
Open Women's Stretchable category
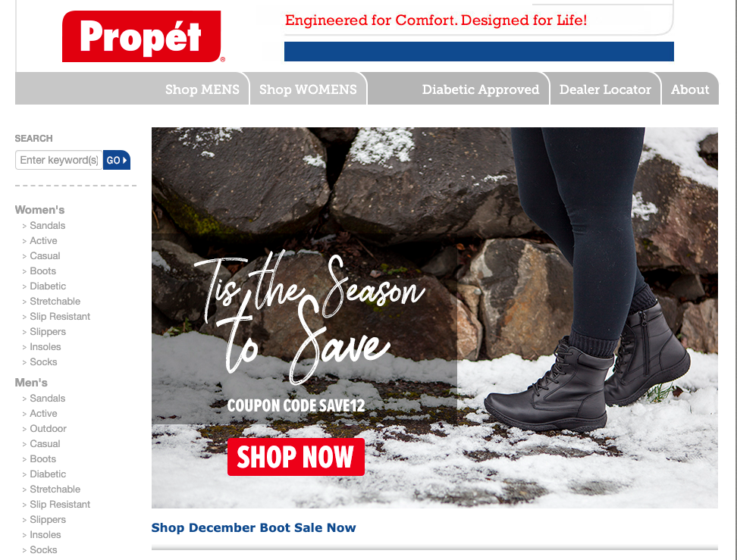tap(55, 301)
